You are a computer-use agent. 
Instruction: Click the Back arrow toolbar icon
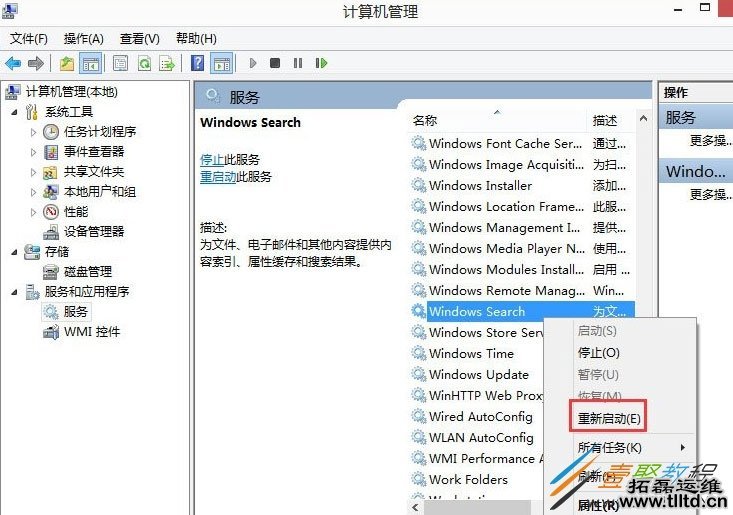tap(13, 63)
